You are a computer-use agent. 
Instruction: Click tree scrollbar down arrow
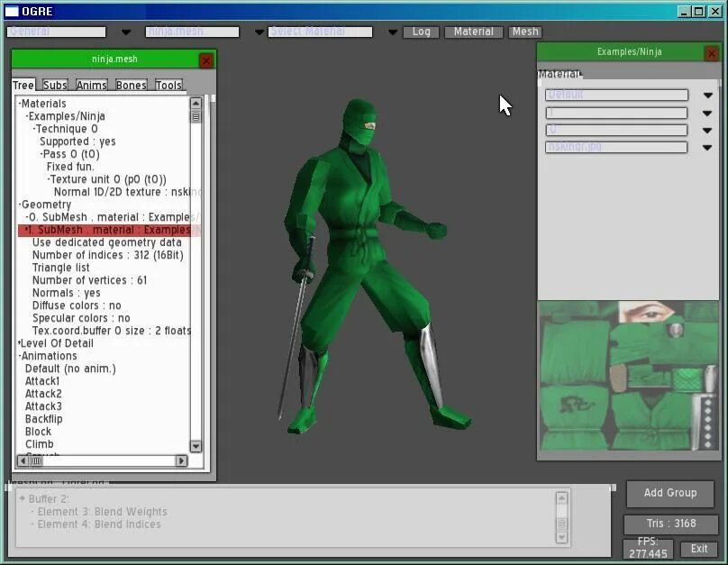196,446
